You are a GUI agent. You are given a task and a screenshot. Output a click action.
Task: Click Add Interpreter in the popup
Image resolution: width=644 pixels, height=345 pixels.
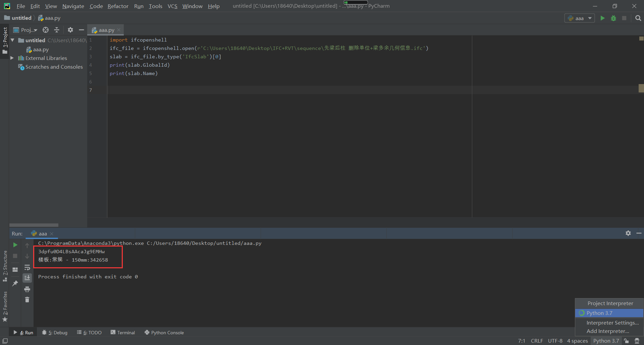(x=607, y=331)
